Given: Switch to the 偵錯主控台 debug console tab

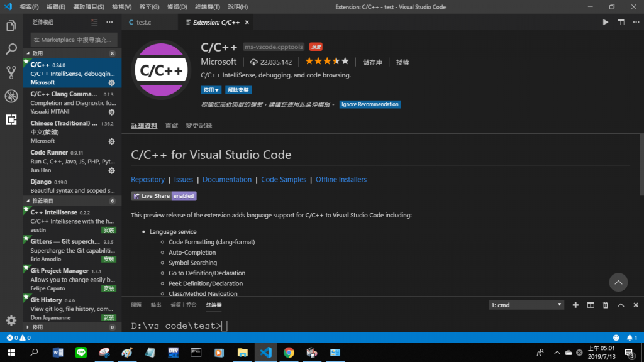Looking at the screenshot, I should (184, 305).
